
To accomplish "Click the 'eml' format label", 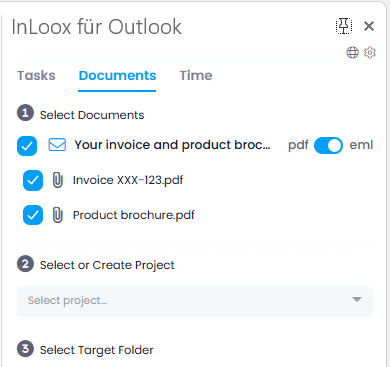I will (x=361, y=145).
